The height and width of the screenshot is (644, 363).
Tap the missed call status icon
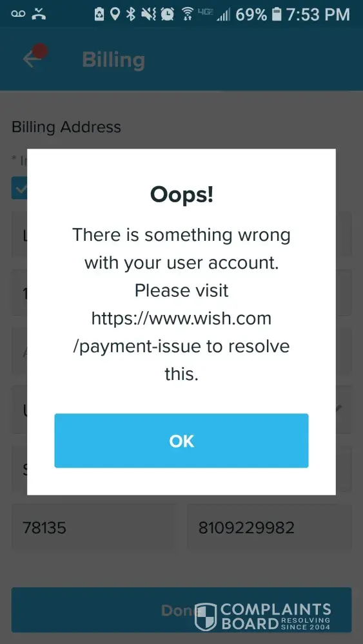click(x=39, y=14)
